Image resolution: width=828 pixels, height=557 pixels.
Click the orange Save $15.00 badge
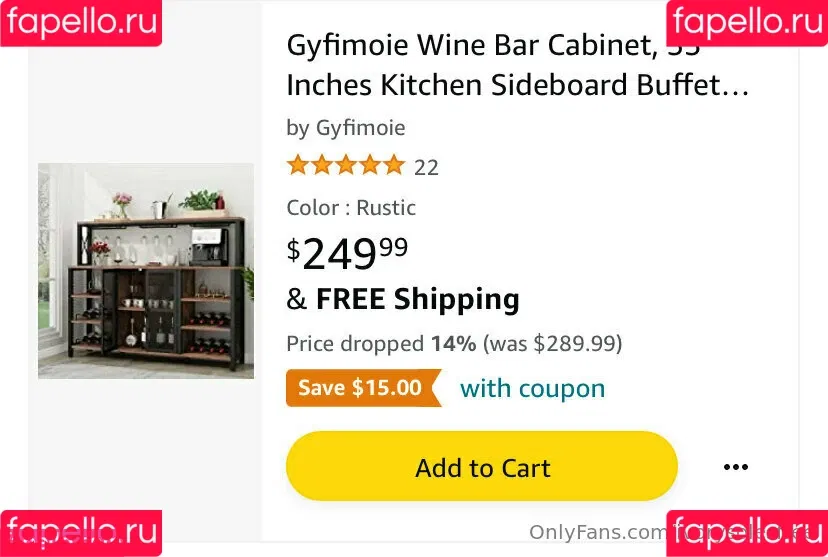click(362, 388)
